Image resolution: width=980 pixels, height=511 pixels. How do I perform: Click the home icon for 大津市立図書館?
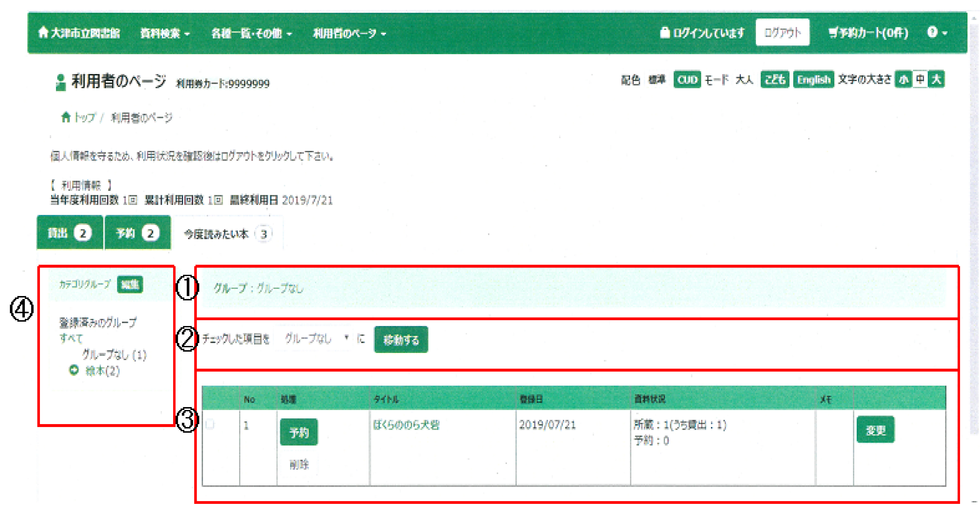tap(43, 33)
